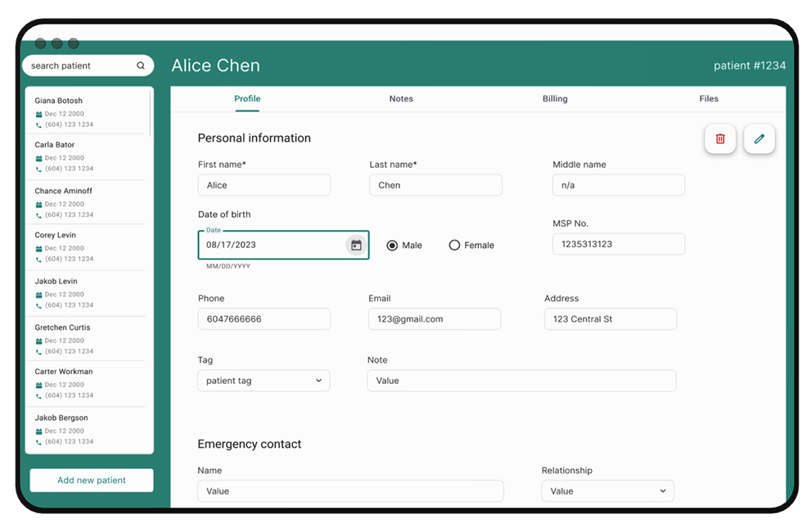811x532 pixels.
Task: Click the phone icon under Jakob Bergson
Action: point(38,442)
